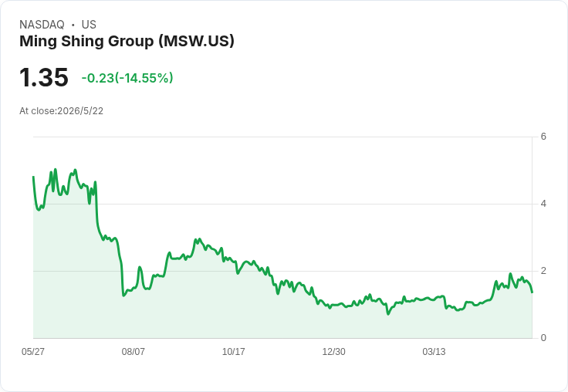Click the 08/07 date axis label

click(x=133, y=352)
